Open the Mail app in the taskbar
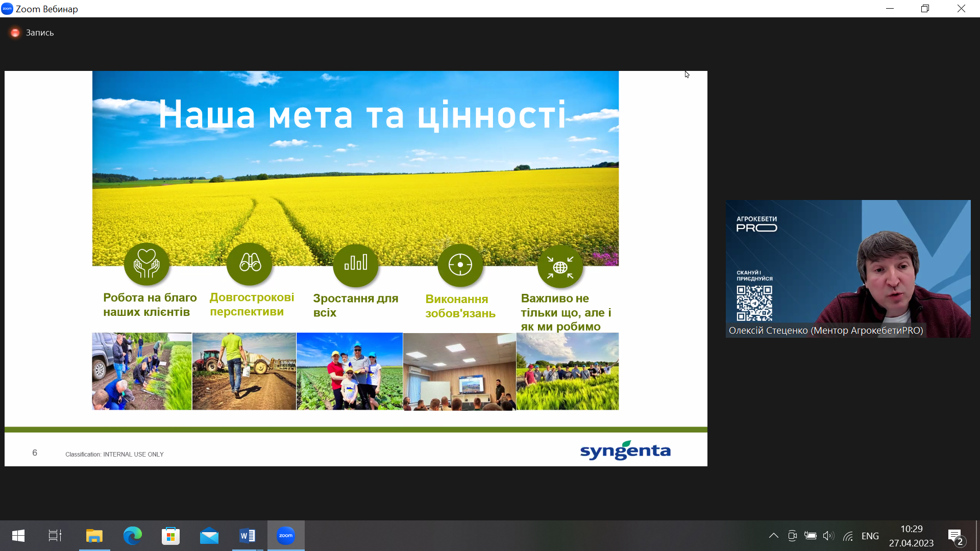Screen dimensions: 980x551 click(209, 536)
